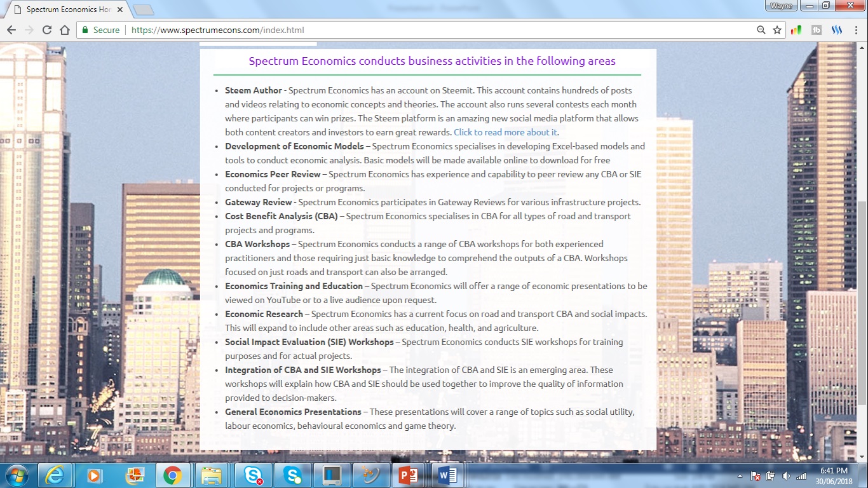The image size is (868, 488).
Task: Show hidden system tray icons
Action: point(740,476)
